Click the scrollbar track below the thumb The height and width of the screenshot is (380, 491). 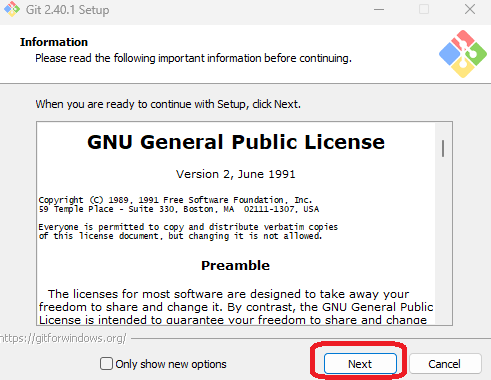click(443, 240)
